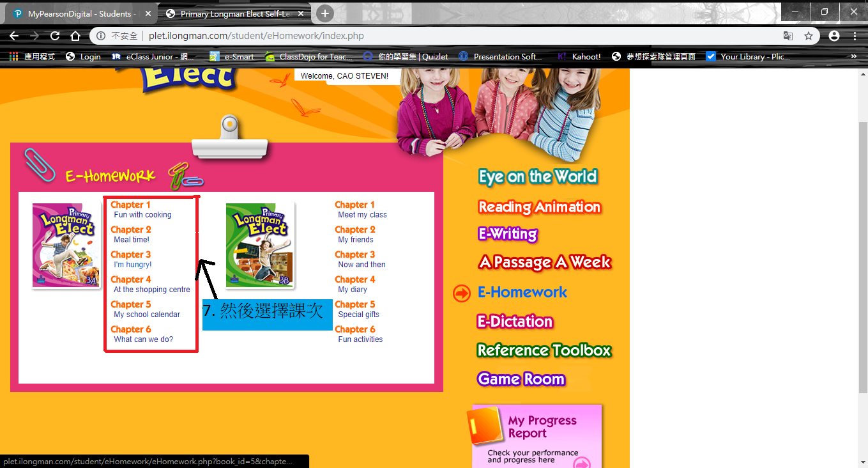Open the e-Smart bookmark

(232, 56)
